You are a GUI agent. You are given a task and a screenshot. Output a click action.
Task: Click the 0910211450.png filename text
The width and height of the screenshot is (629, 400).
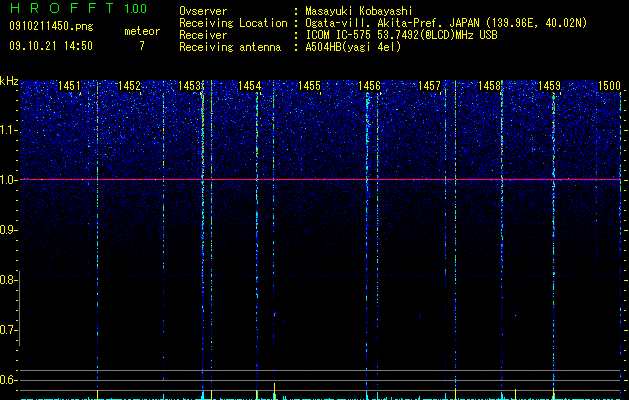(x=51, y=27)
